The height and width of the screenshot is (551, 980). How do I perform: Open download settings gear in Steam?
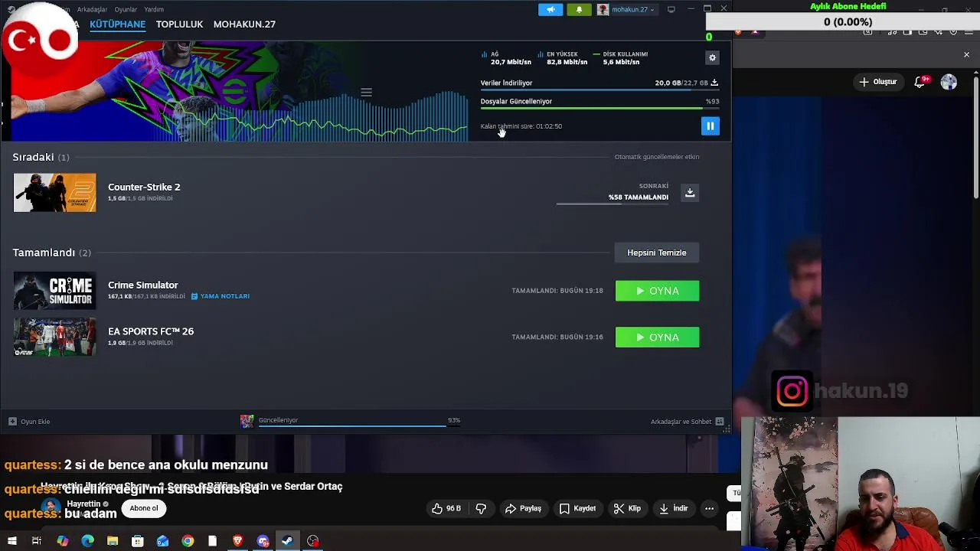[712, 58]
